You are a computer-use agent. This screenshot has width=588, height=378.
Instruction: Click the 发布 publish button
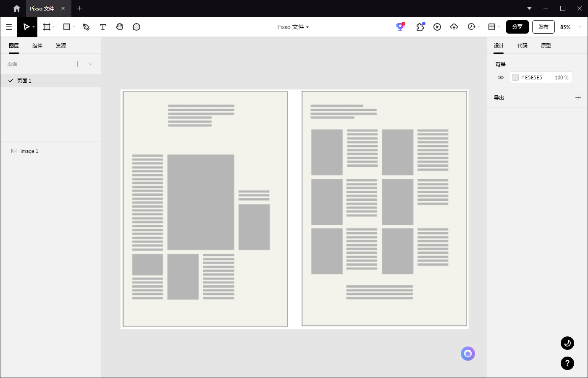(x=543, y=27)
